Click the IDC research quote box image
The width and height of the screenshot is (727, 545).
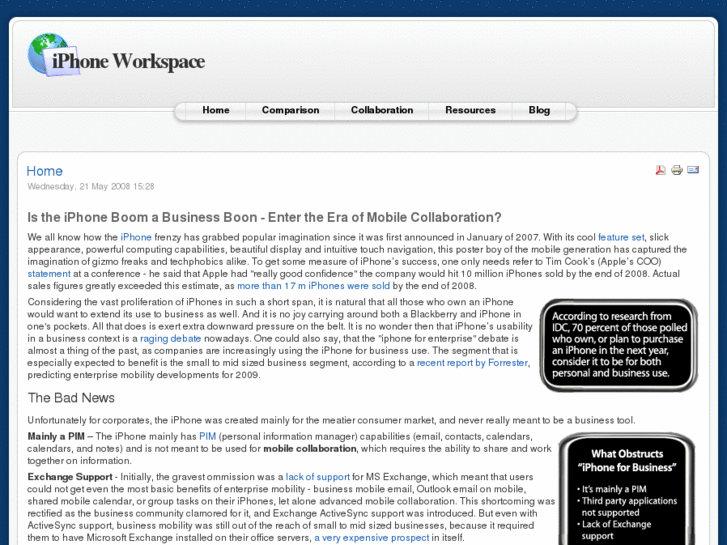[619, 345]
